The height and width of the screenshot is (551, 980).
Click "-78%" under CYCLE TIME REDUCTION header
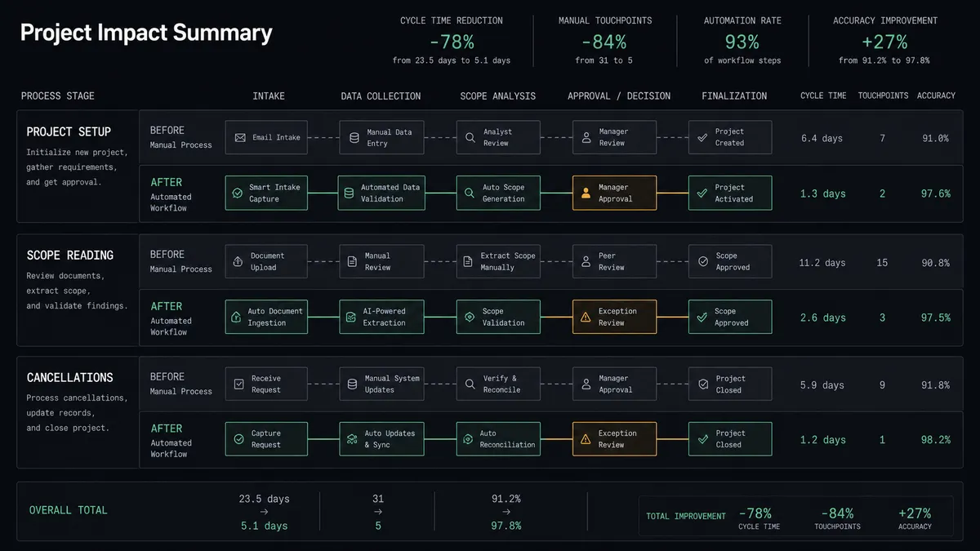(451, 42)
